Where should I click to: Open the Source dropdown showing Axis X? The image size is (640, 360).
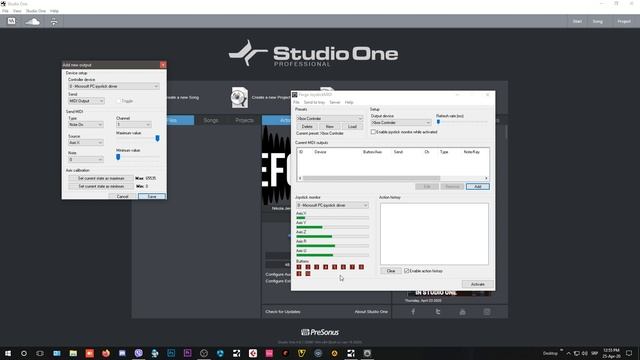point(85,142)
